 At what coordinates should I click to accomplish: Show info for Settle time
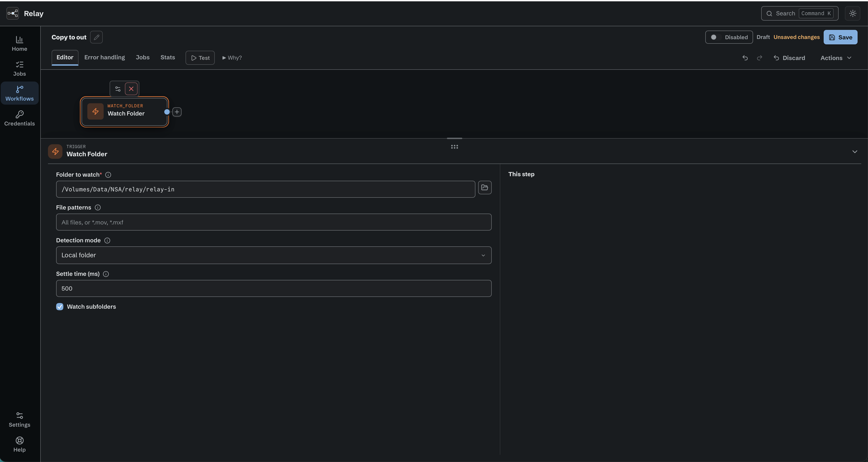(x=106, y=274)
